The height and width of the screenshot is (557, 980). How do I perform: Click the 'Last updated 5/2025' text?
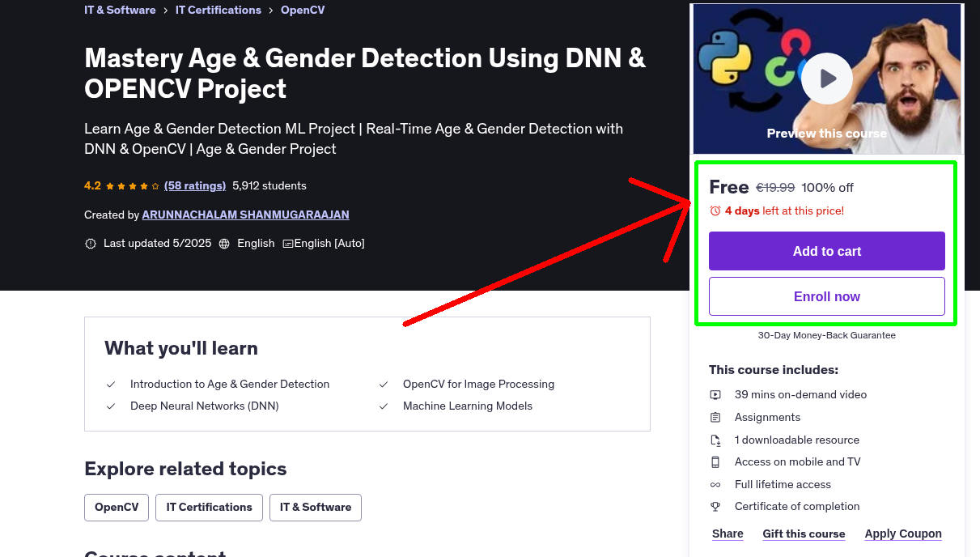tap(157, 243)
